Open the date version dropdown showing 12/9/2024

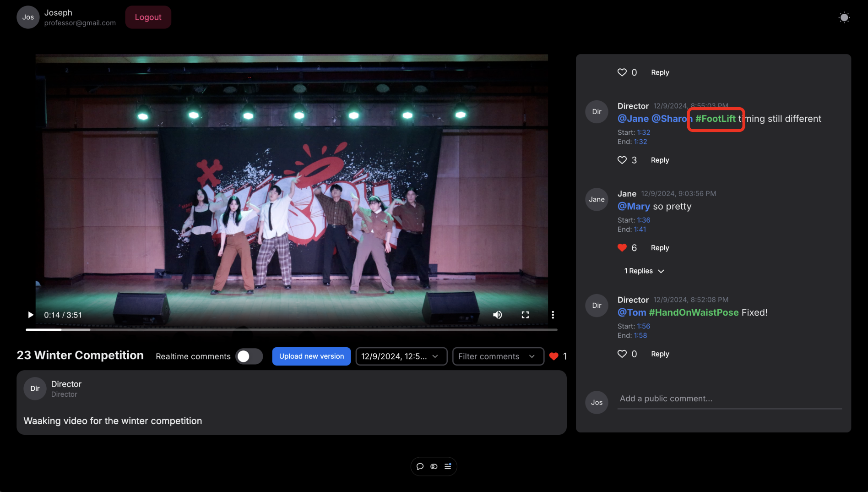(401, 356)
